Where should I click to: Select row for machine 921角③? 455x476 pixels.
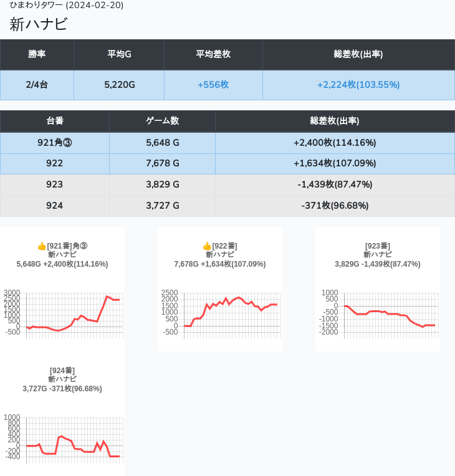(x=55, y=143)
